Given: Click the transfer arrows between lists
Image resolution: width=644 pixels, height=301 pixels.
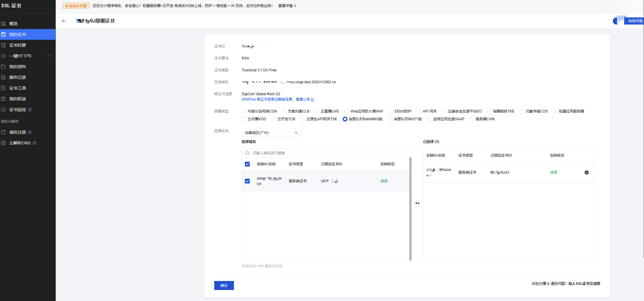Looking at the screenshot, I should tap(417, 203).
